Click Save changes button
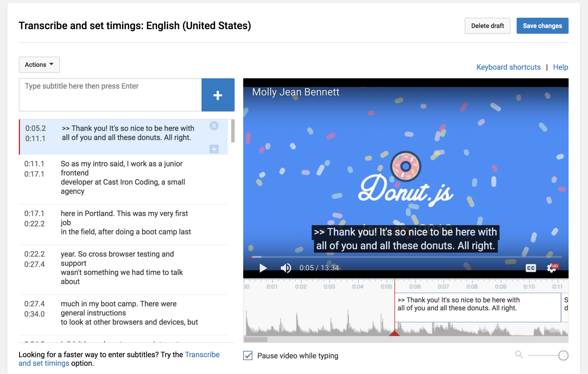The height and width of the screenshot is (374, 588). tap(542, 26)
